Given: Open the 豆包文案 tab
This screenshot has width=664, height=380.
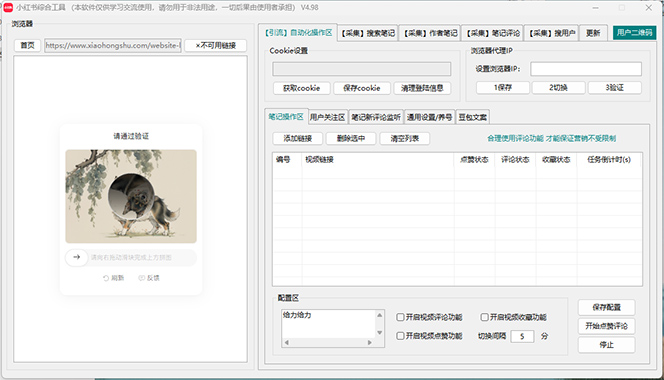Looking at the screenshot, I should [473, 117].
